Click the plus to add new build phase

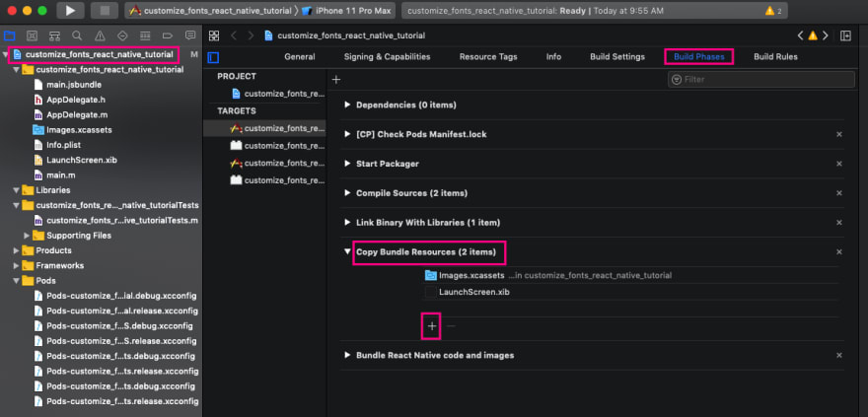335,80
